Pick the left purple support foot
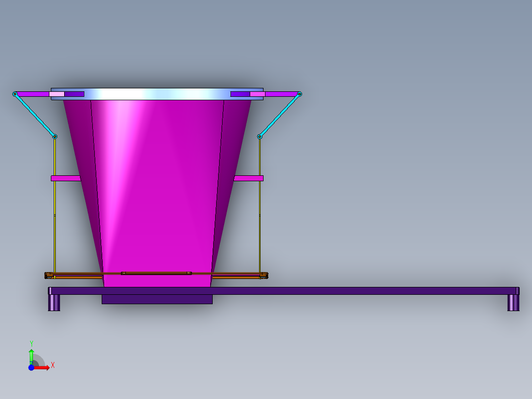Viewport: 532px width, 399px height. pos(54,302)
